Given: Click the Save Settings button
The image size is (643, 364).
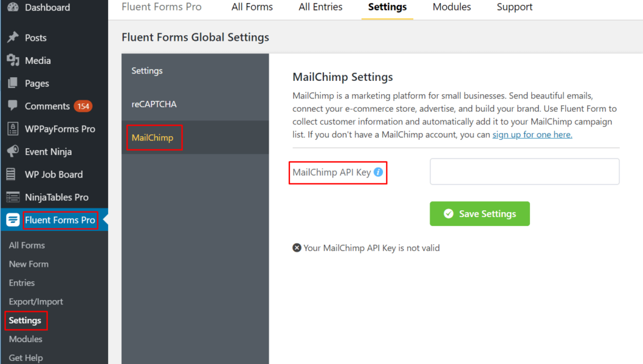Looking at the screenshot, I should click(480, 213).
